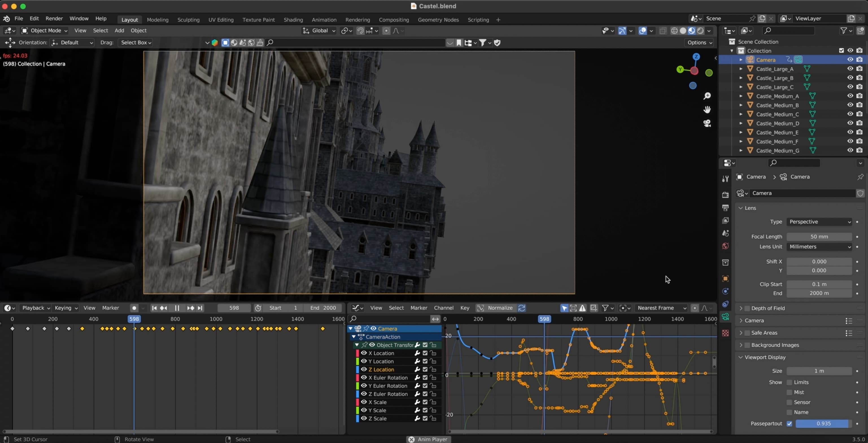Enable the Limits checkbox
Screen dimensions: 868x443
790,382
